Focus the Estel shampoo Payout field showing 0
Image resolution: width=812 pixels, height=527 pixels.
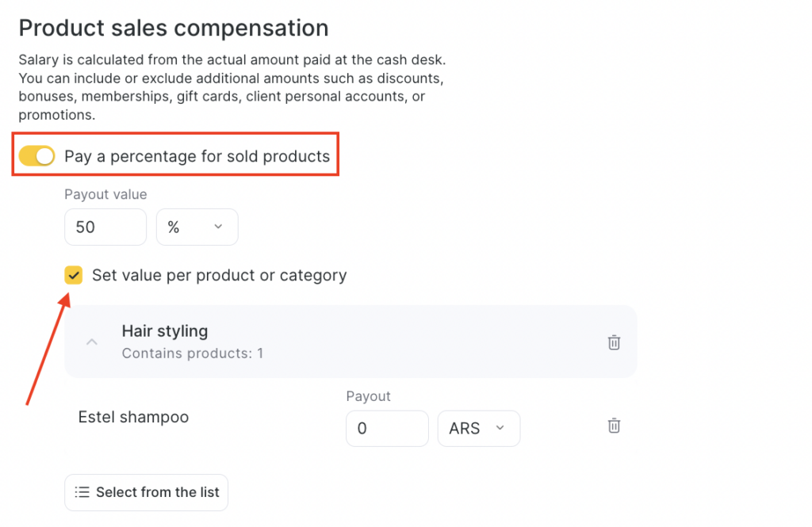coord(386,428)
